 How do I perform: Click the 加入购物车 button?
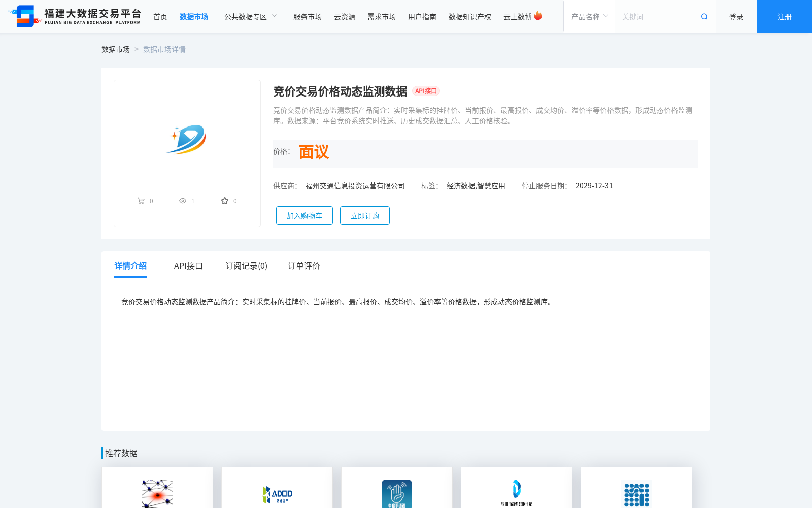coord(304,215)
